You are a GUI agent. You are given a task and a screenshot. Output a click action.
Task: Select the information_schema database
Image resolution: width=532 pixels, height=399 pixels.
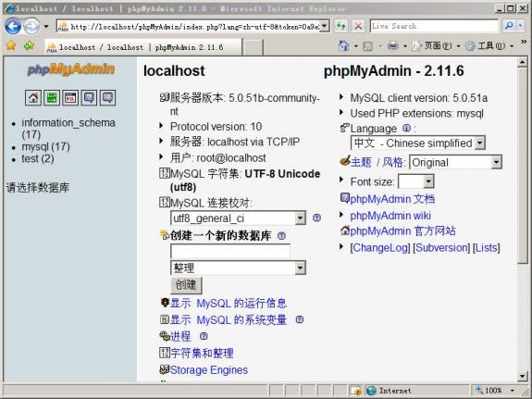(68, 129)
